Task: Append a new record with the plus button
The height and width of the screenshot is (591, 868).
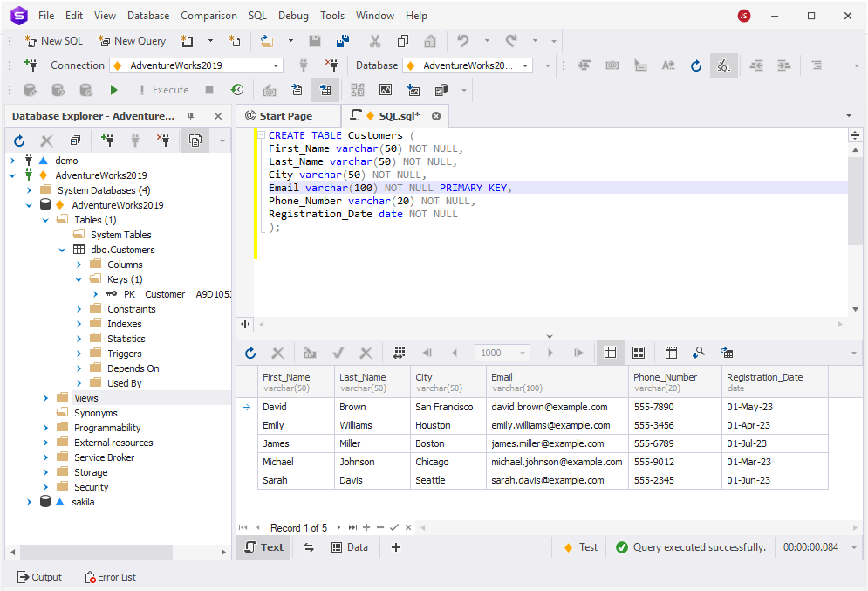Action: click(x=366, y=527)
